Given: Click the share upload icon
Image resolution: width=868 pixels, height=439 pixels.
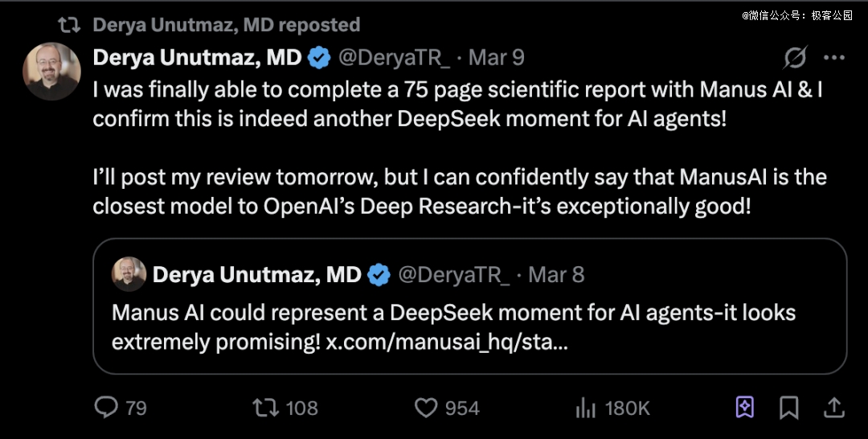Looking at the screenshot, I should coord(833,408).
